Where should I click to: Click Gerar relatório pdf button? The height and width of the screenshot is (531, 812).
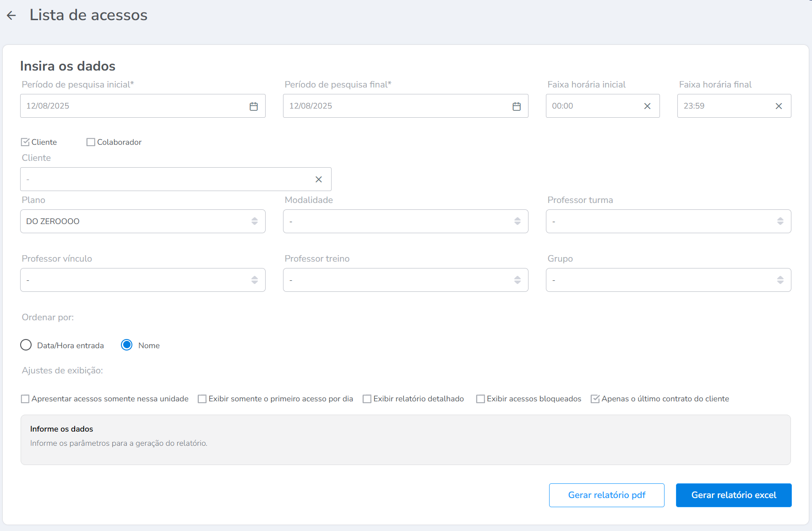click(x=606, y=495)
